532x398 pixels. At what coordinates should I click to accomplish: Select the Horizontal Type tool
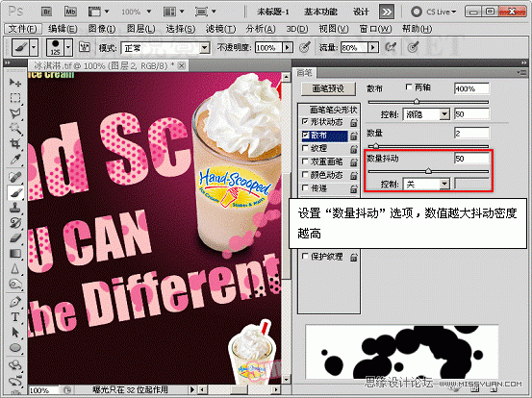pos(15,317)
